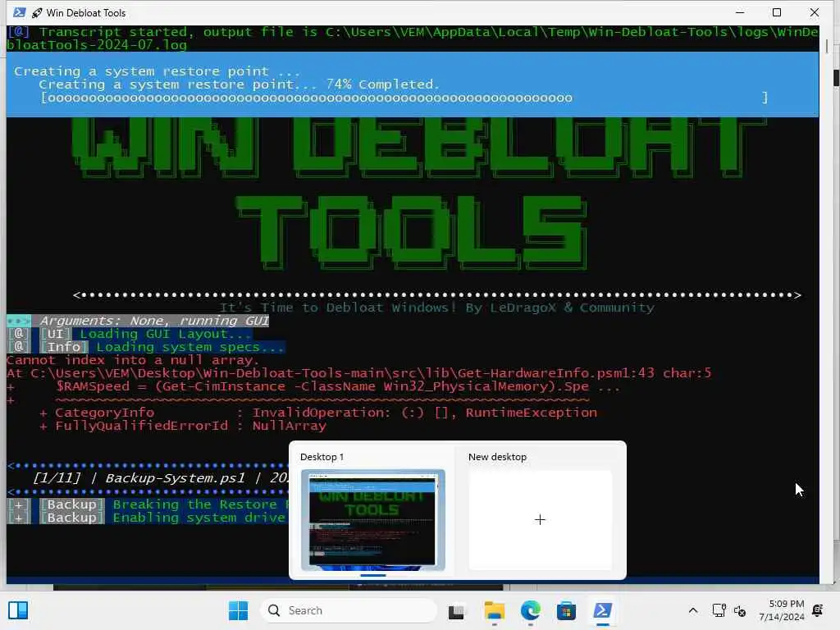840x630 pixels.
Task: Click the taskbar Search box
Action: (x=349, y=610)
